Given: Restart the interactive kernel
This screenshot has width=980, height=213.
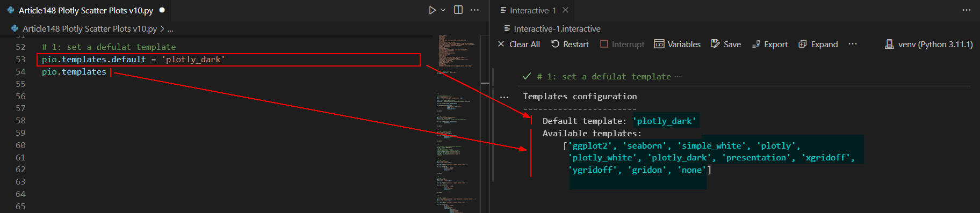Looking at the screenshot, I should point(570,44).
